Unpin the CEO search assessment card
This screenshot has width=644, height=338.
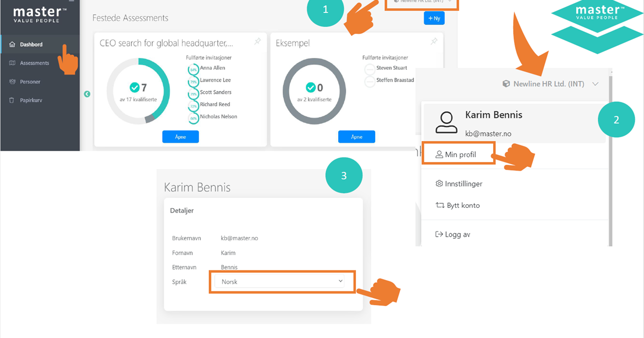[x=258, y=42]
